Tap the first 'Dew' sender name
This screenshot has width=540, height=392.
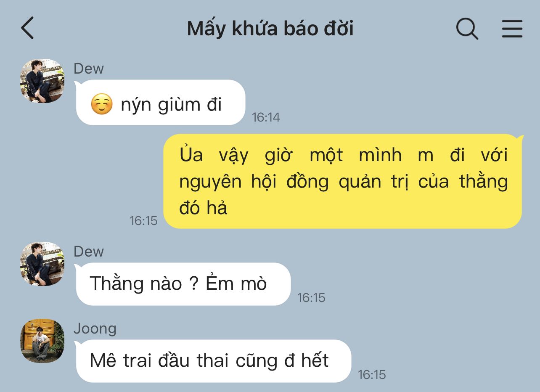[89, 69]
